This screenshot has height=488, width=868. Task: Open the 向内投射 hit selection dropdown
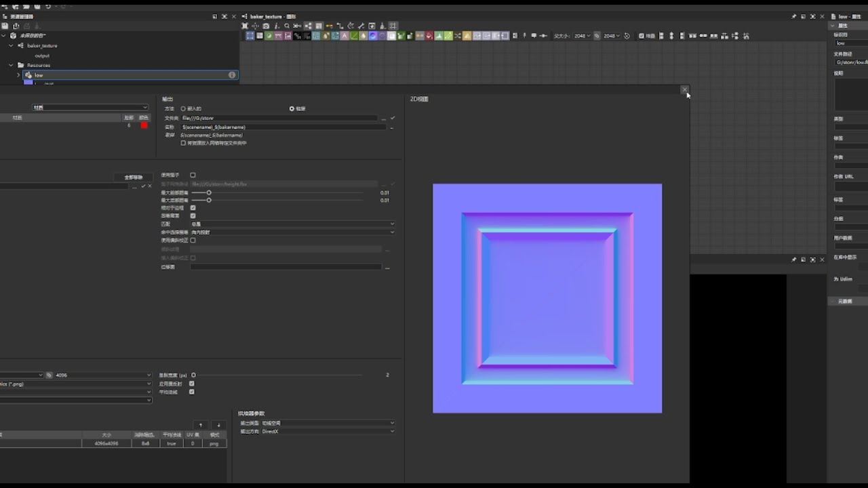[292, 232]
